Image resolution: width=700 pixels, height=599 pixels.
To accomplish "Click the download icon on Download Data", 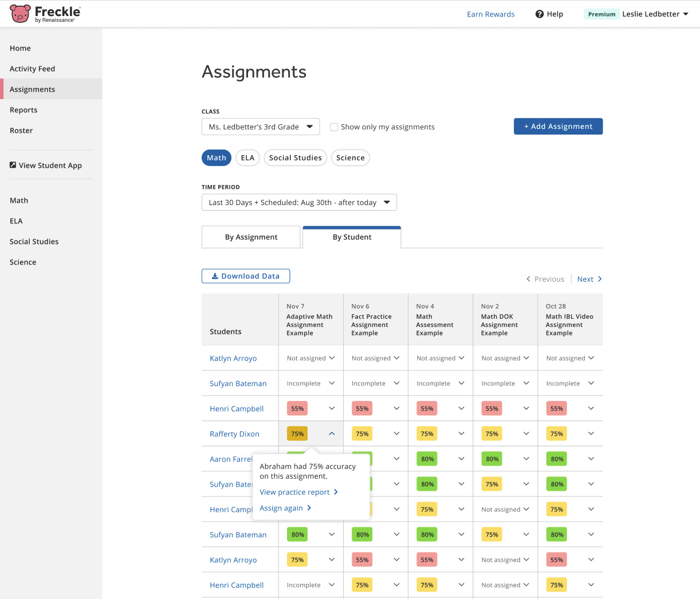I will click(216, 275).
